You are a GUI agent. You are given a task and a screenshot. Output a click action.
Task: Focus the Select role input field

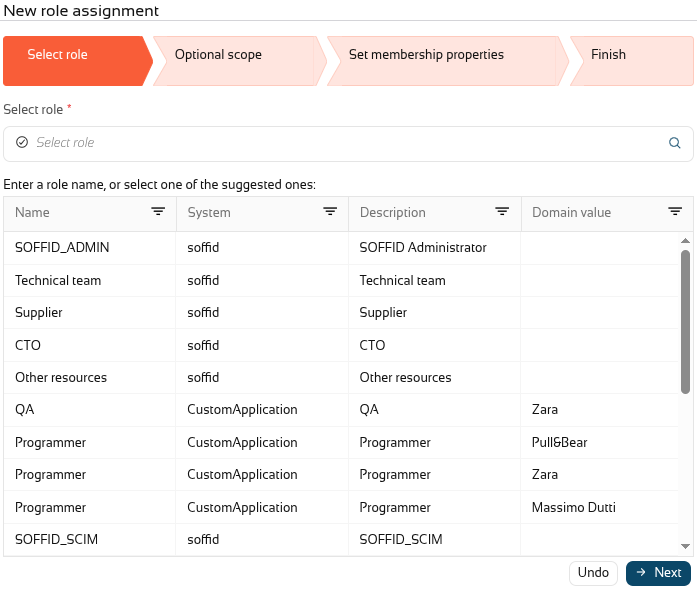tap(348, 144)
